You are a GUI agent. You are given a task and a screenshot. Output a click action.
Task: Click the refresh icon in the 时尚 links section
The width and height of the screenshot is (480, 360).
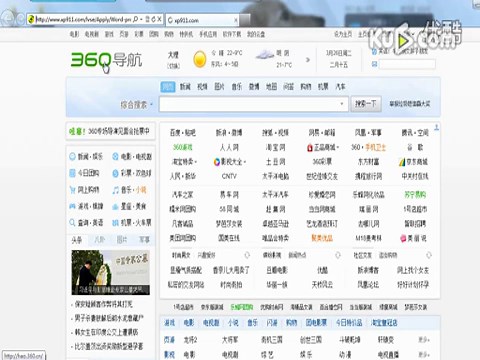tap(247, 255)
